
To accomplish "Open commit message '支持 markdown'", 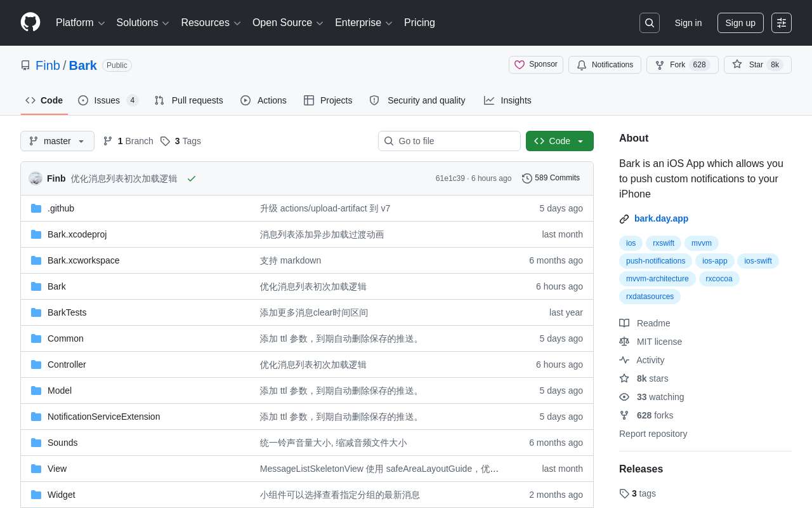I will pyautogui.click(x=291, y=260).
